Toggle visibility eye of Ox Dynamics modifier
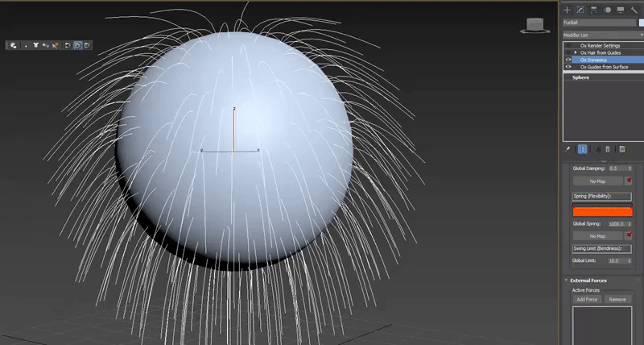The width and height of the screenshot is (644, 345). (568, 60)
